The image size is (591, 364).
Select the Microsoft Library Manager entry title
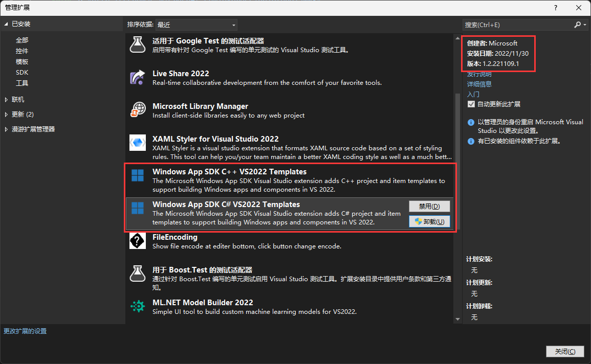pyautogui.click(x=200, y=106)
